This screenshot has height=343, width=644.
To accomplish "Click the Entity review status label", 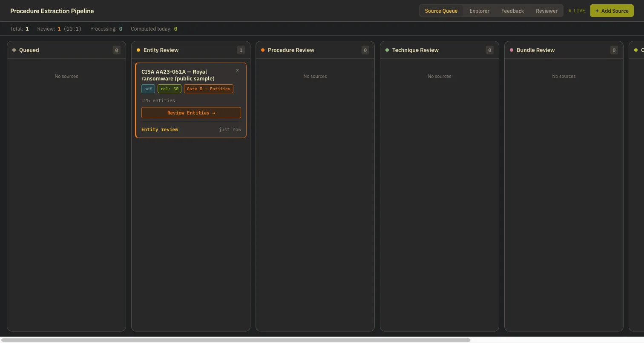I will [160, 129].
